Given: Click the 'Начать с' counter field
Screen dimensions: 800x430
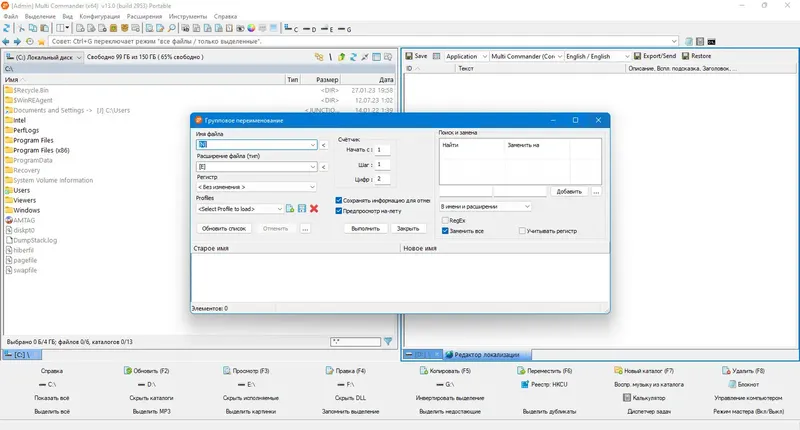Looking at the screenshot, I should 383,149.
